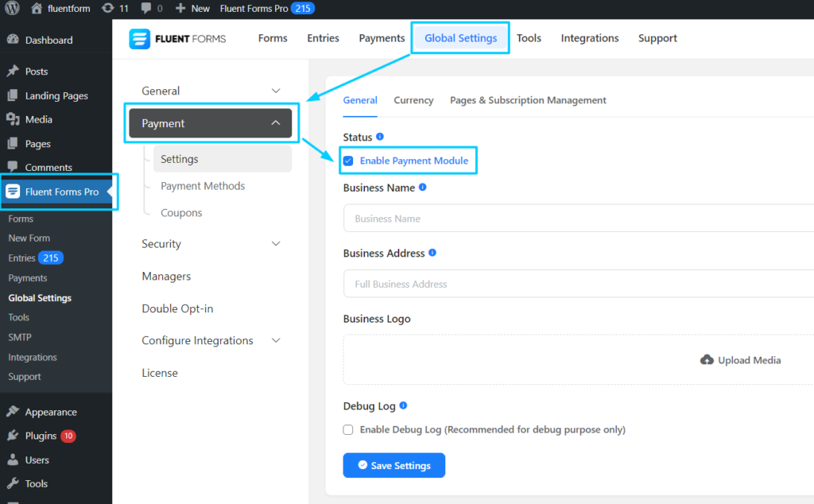814x504 pixels.
Task: Click the Save Settings button
Action: [x=394, y=465]
